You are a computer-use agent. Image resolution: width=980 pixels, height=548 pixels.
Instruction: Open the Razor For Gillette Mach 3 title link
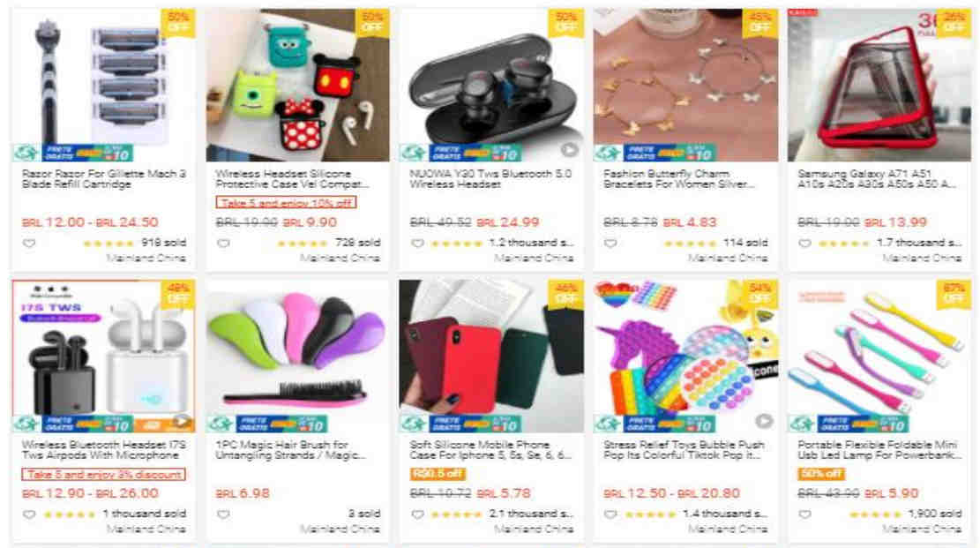pos(104,179)
